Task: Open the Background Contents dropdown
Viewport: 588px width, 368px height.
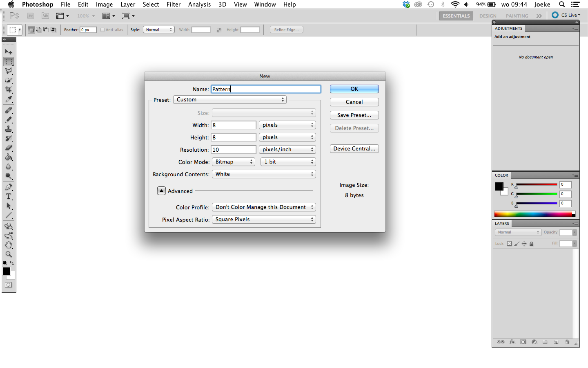Action: [264, 174]
